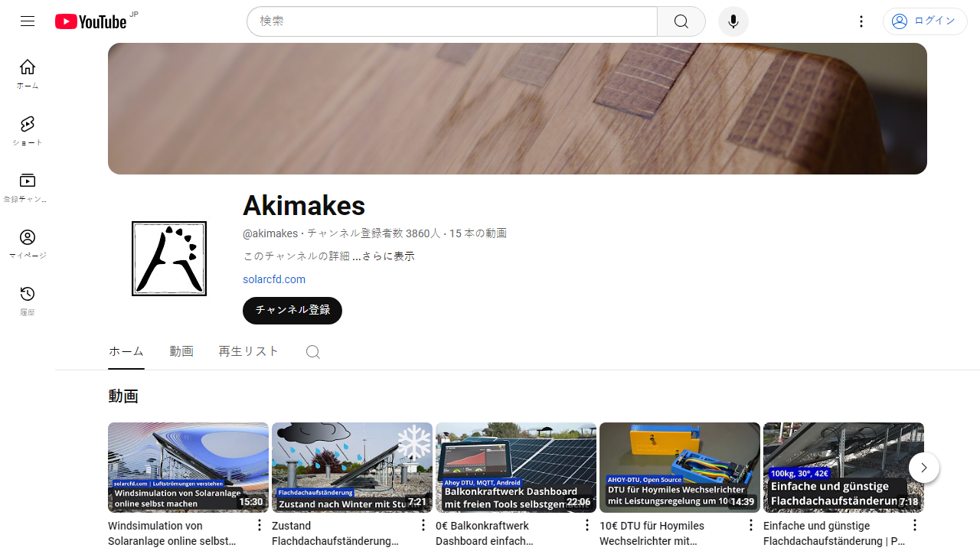980x551 pixels.
Task: Start voice search with the microphone
Action: pos(733,21)
